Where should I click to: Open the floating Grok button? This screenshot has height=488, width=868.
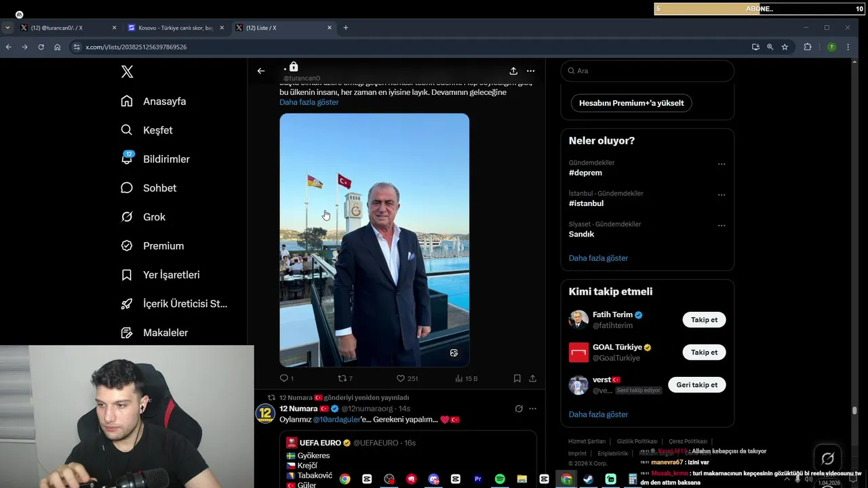point(828,458)
